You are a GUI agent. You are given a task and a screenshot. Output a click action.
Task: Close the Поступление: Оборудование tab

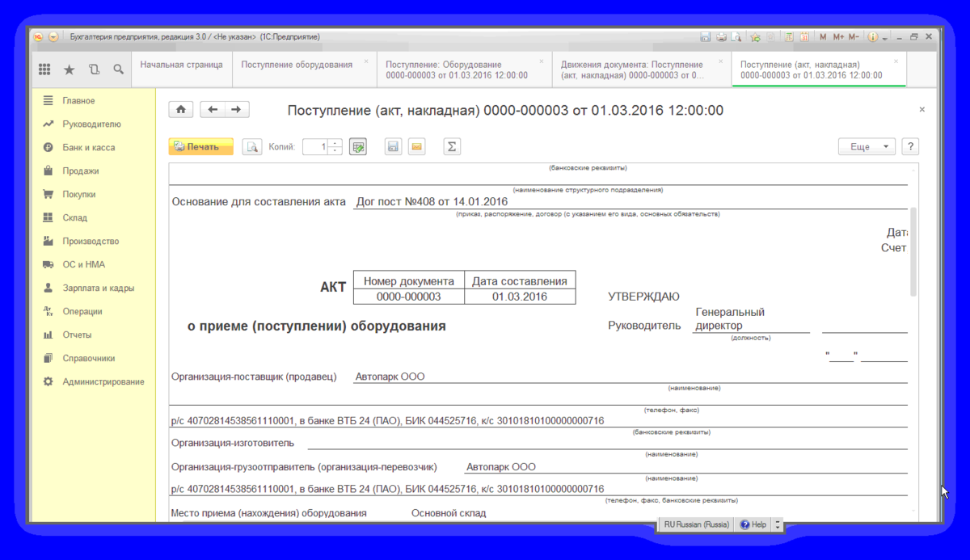542,61
